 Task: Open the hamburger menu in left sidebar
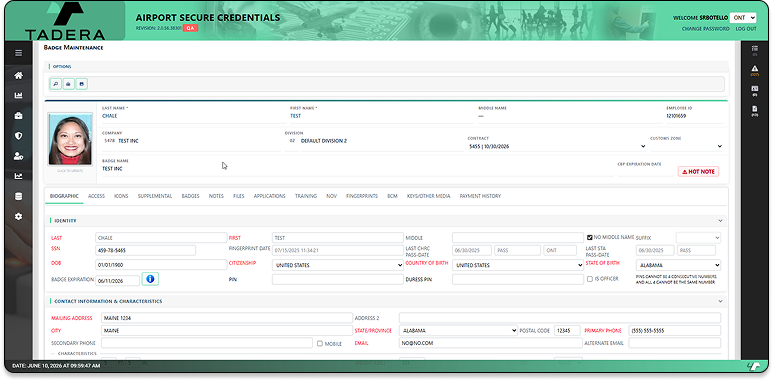coord(18,53)
